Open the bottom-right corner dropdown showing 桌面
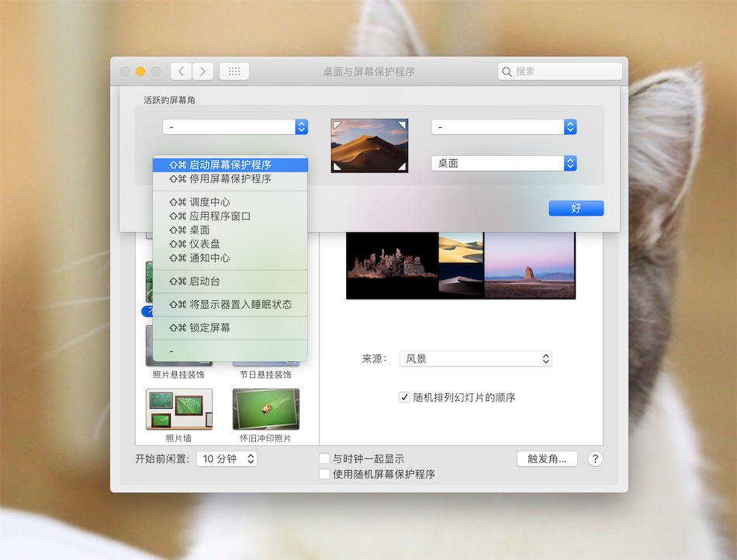Image resolution: width=737 pixels, height=560 pixels. [x=503, y=164]
